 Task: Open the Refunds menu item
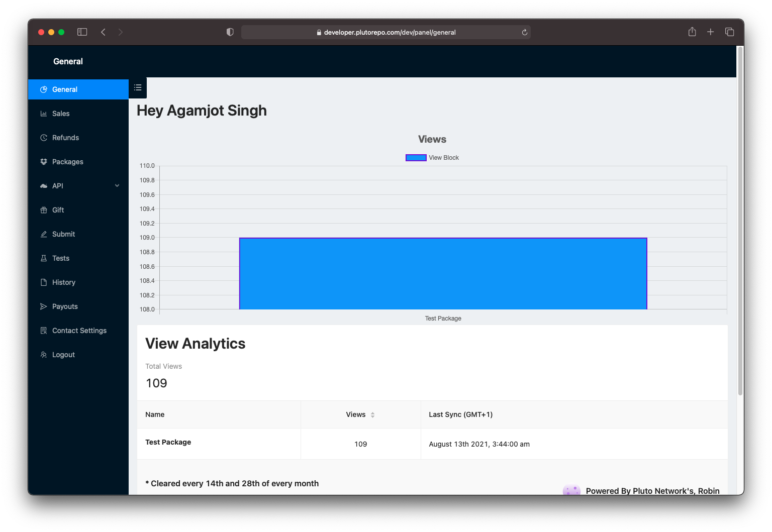(78, 138)
